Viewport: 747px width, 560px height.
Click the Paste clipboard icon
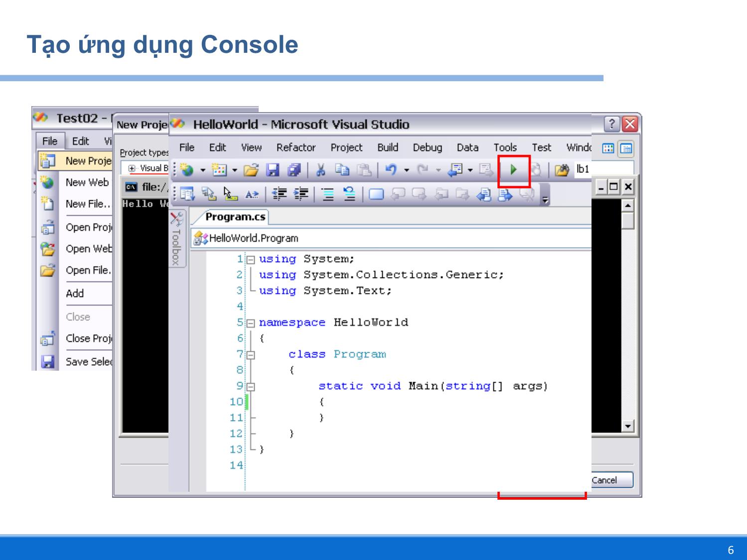coord(364,170)
